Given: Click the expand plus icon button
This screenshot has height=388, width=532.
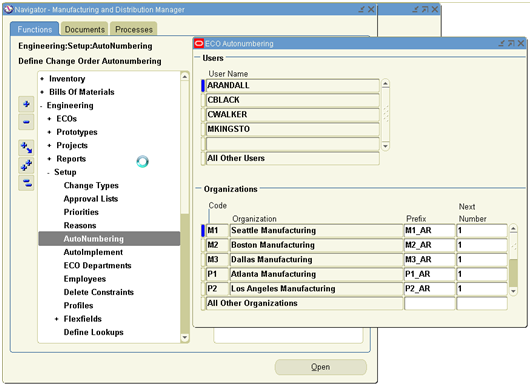Looking at the screenshot, I should [26, 104].
